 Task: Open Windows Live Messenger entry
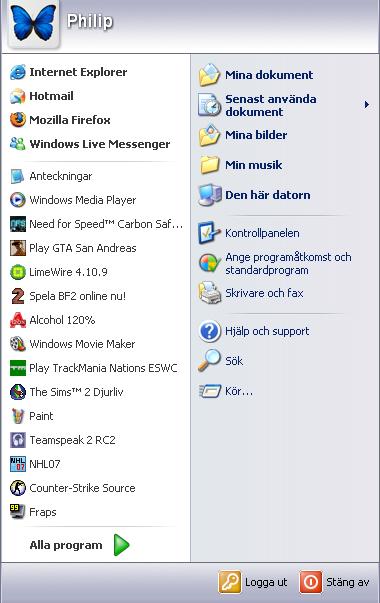96,144
